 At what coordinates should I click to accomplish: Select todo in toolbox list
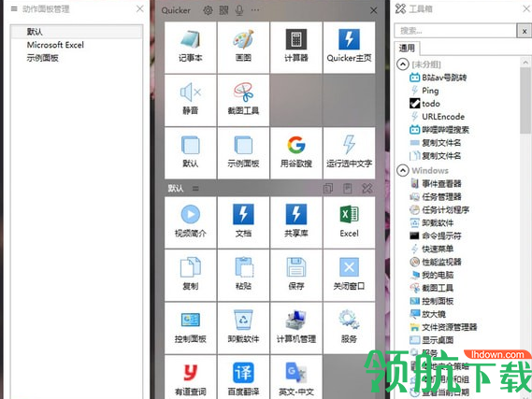tap(425, 104)
